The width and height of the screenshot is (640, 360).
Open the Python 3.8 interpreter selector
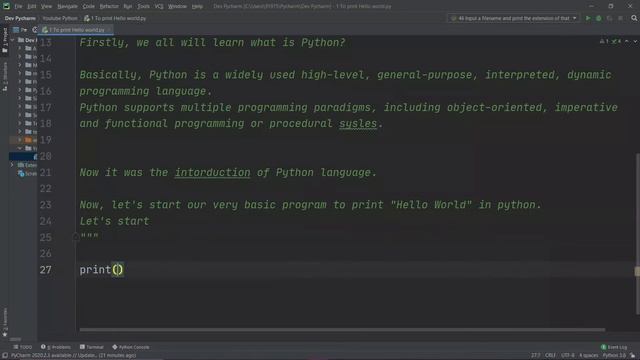(614, 356)
